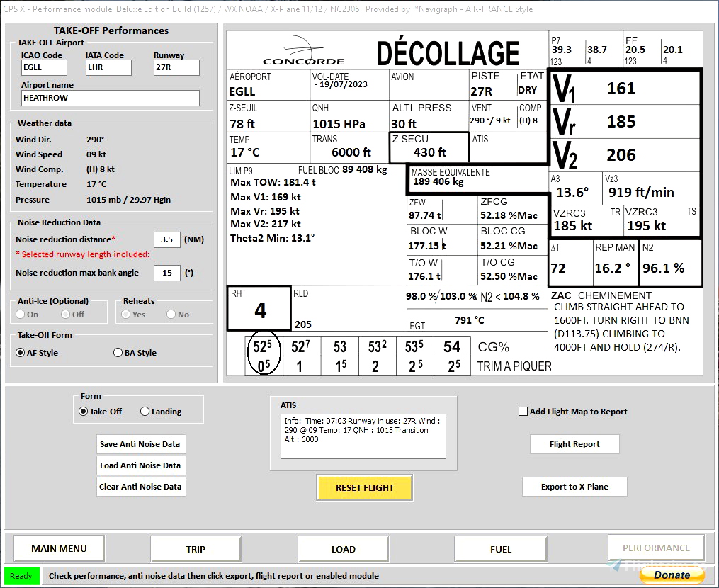719x588 pixels.
Task: Click the Save Anti Noise Data button
Action: pos(140,444)
